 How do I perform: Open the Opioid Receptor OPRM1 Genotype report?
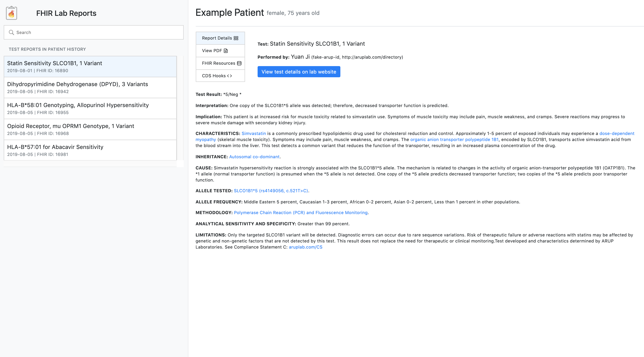click(x=90, y=129)
